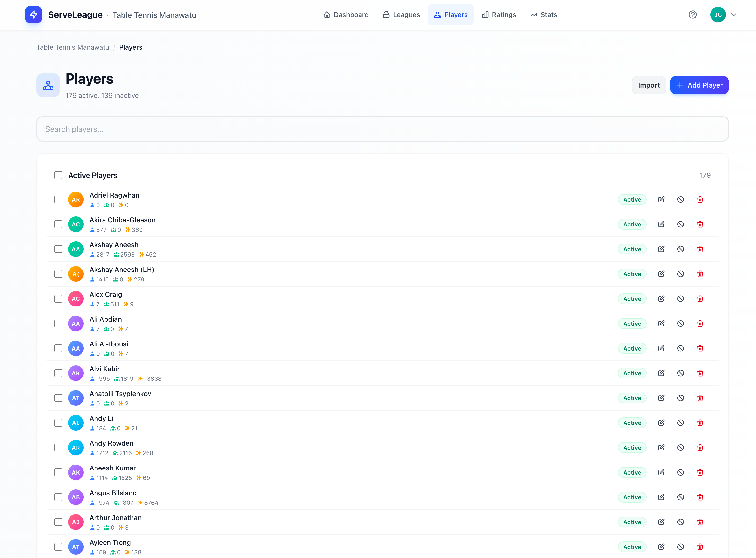756x558 pixels.
Task: Expand the user account chevron menu
Action: coord(733,15)
